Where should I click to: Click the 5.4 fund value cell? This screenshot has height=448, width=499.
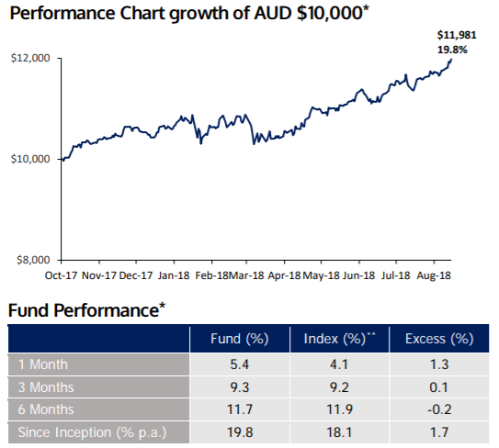[240, 364]
